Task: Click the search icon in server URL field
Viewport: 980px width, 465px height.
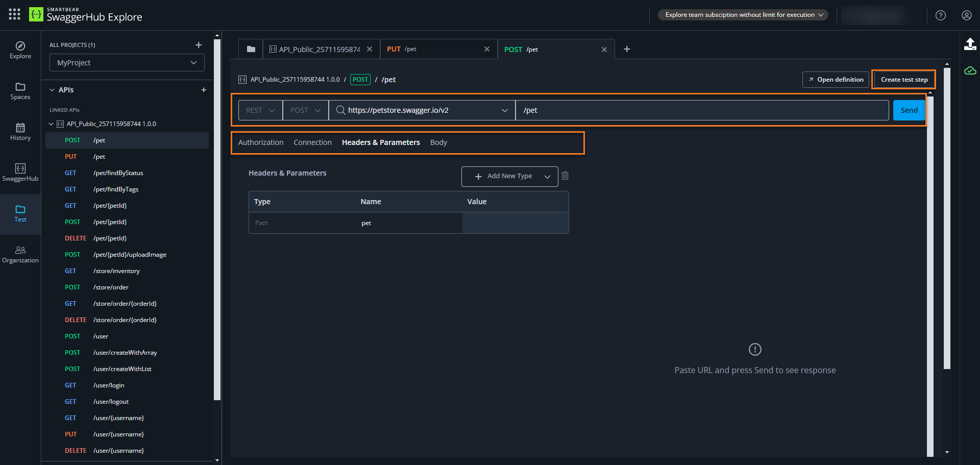Action: coord(340,110)
